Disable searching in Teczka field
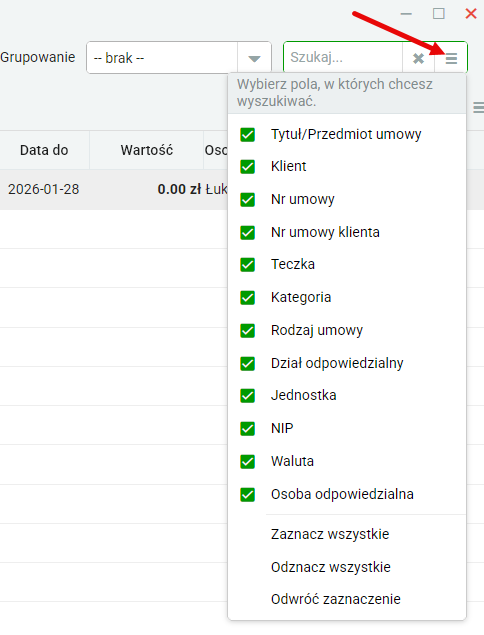This screenshot has width=484, height=635. [x=247, y=265]
